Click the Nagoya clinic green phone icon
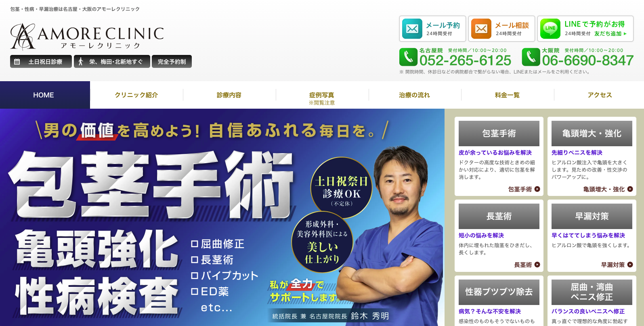 [408, 57]
